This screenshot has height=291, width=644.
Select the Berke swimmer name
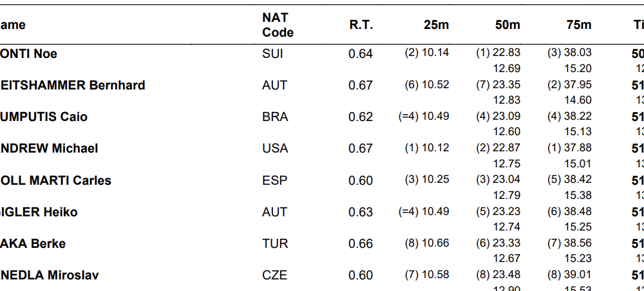tap(33, 243)
